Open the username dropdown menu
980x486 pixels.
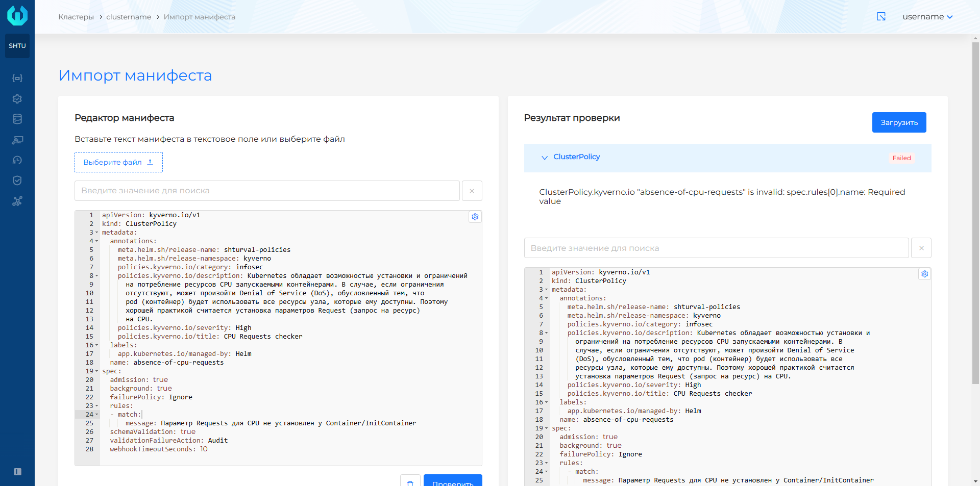pyautogui.click(x=927, y=17)
